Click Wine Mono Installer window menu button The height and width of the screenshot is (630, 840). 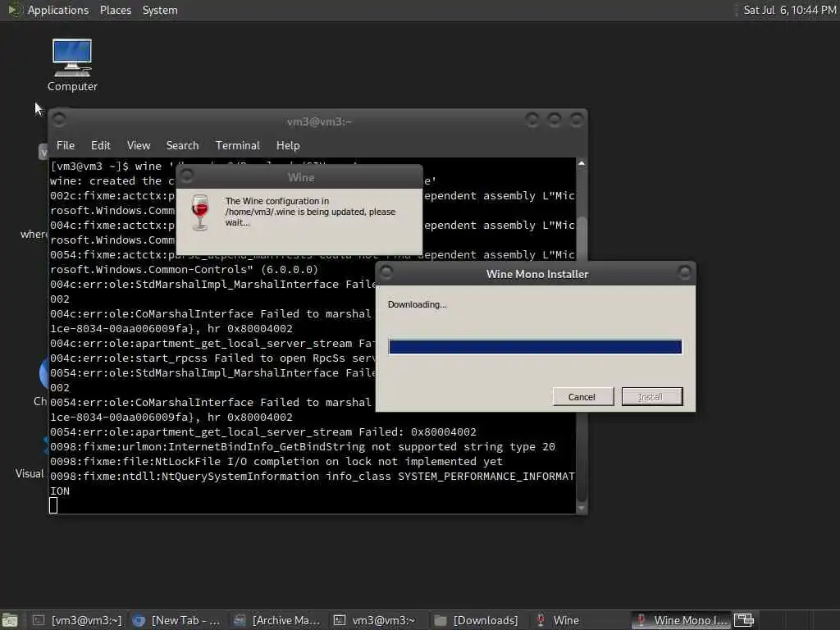coord(386,272)
